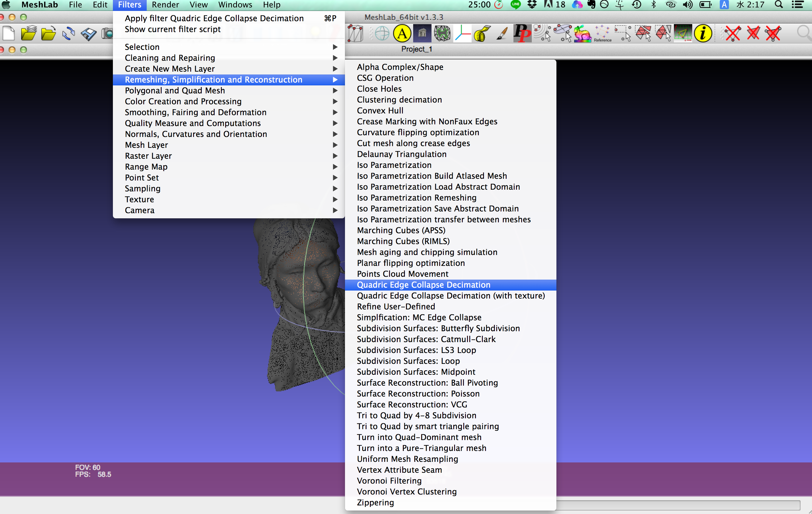Image resolution: width=812 pixels, height=514 pixels.
Task: Open the Edit menu
Action: [x=100, y=5]
